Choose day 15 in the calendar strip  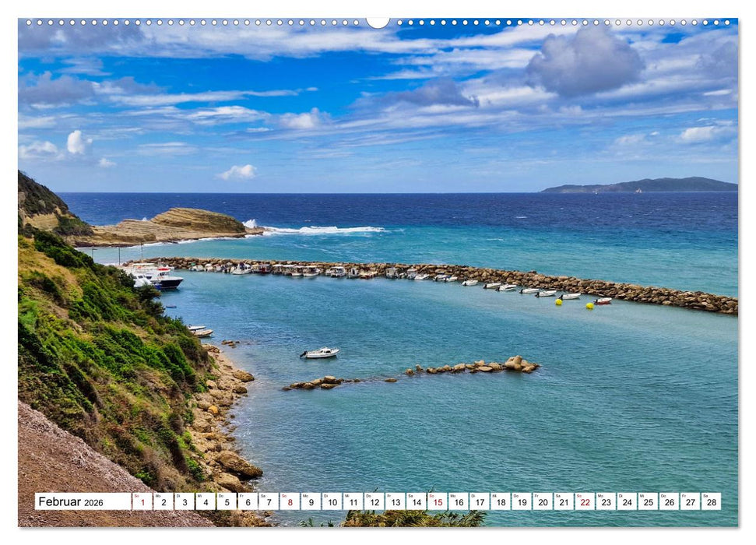437,501
